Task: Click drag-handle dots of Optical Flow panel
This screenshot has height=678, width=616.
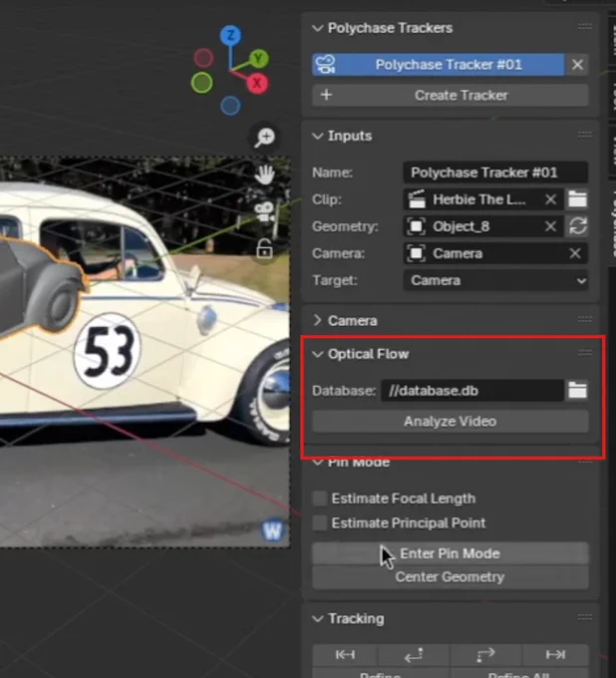Action: pos(585,353)
